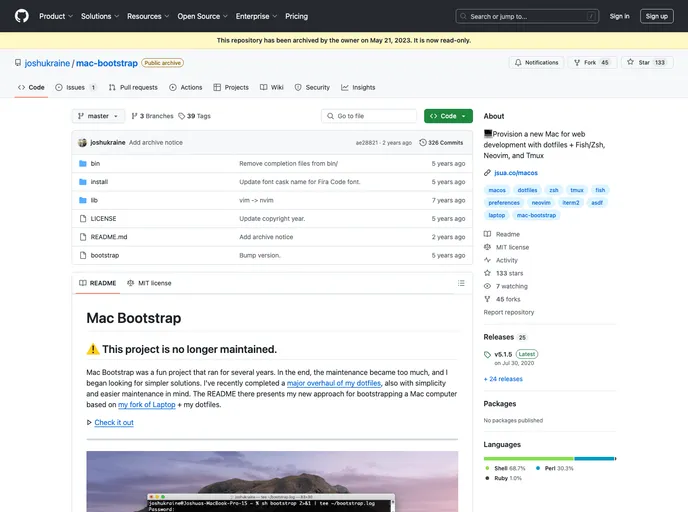The width and height of the screenshot is (688, 512).
Task: Click the book icon beside Readme
Action: (x=487, y=234)
